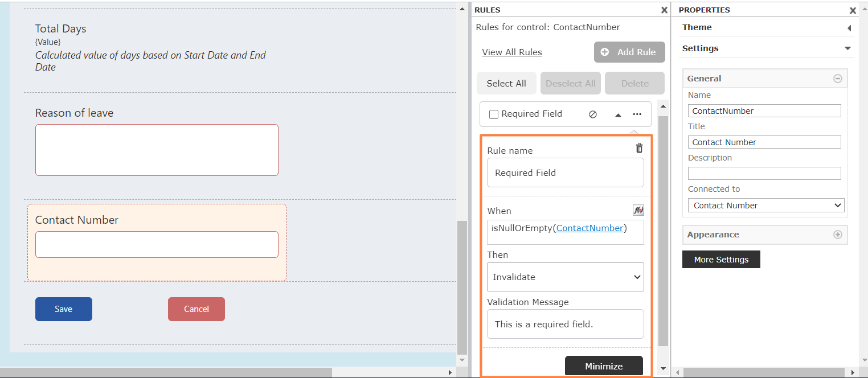Close the Properties panel
868x378 pixels.
[853, 10]
